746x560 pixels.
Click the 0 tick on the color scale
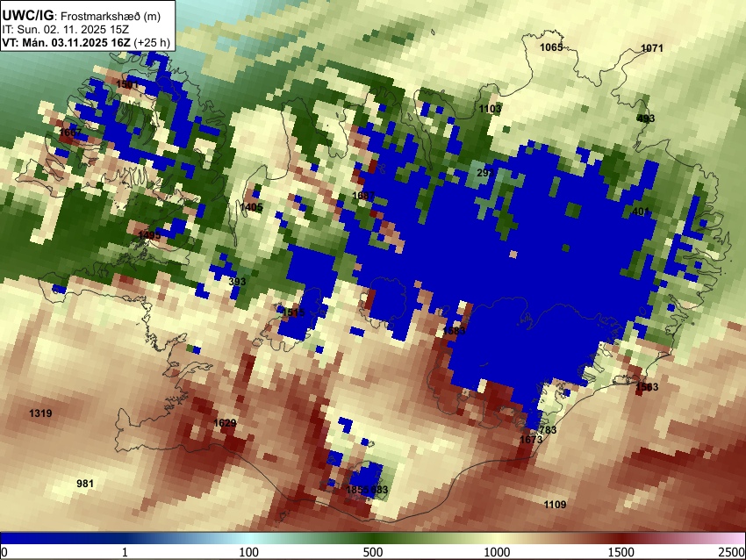coord(4,552)
